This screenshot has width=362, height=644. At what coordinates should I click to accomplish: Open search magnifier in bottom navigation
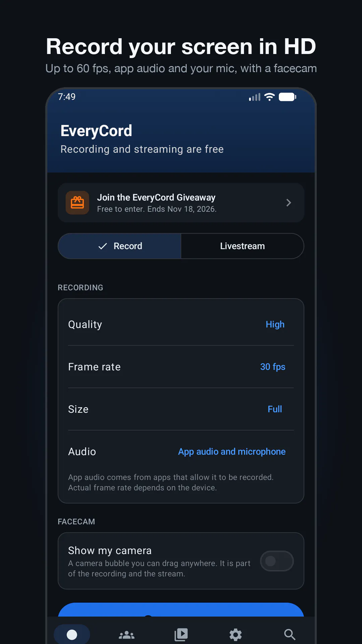pos(290,635)
